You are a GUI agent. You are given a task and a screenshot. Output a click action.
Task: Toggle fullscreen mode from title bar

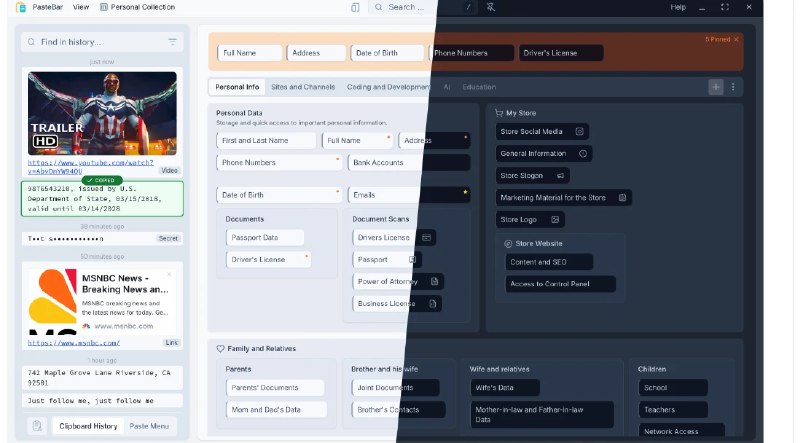(x=724, y=7)
